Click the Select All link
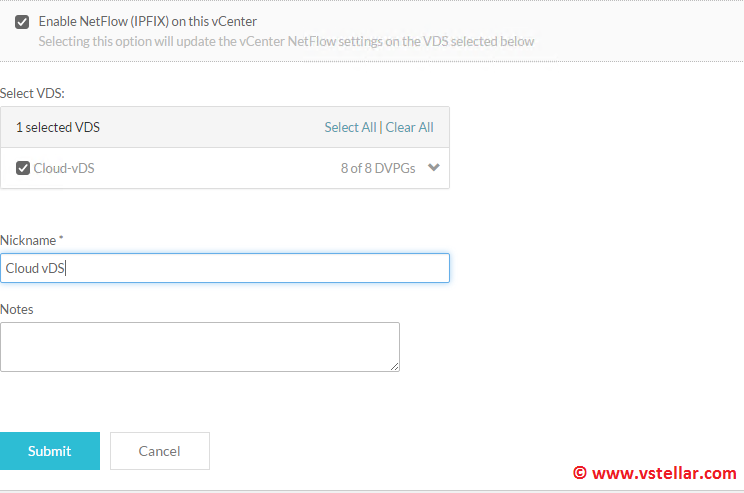Screen dimensions: 744x493 350,127
